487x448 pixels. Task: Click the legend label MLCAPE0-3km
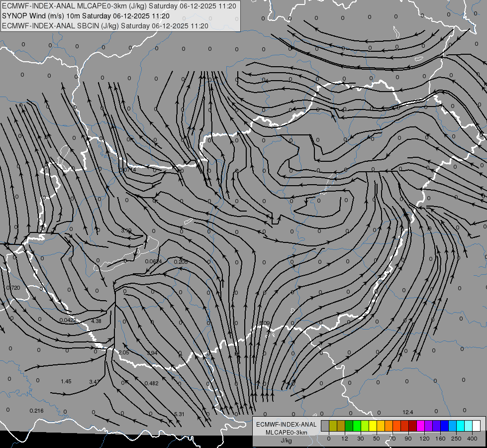pyautogui.click(x=286, y=432)
